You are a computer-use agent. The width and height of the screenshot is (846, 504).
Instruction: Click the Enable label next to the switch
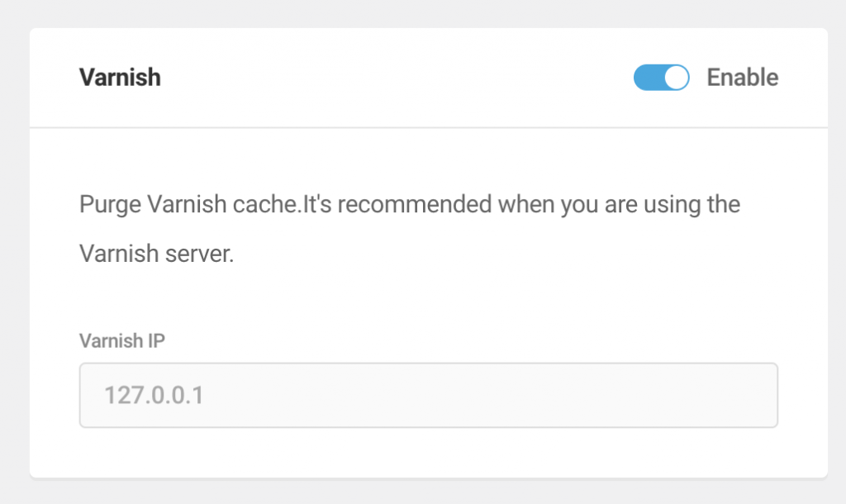pos(742,77)
